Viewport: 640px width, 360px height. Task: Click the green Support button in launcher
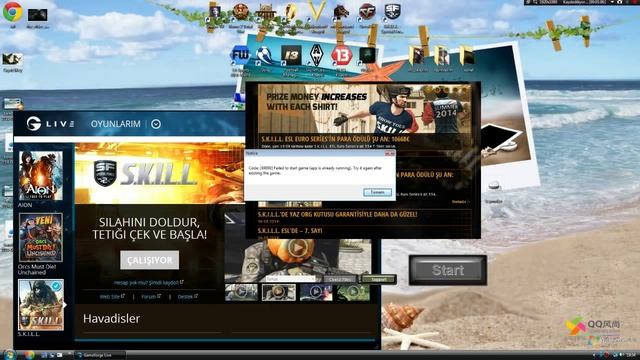tap(378, 279)
